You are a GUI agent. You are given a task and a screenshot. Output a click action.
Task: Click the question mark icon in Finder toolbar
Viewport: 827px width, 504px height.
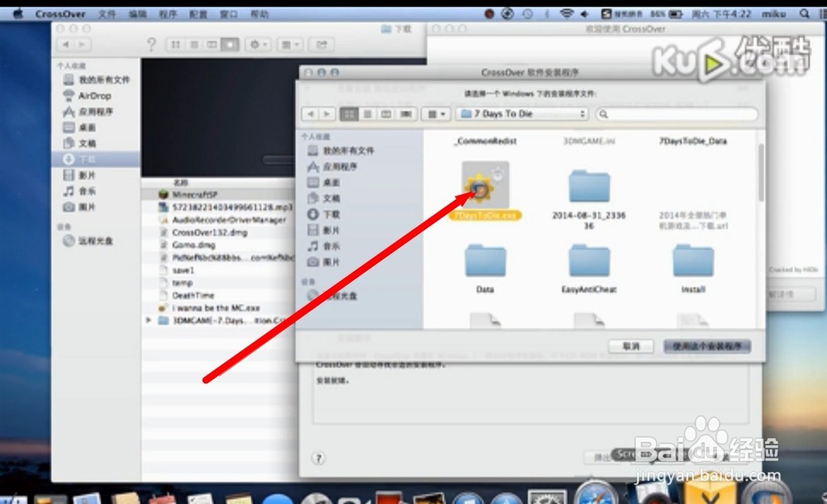click(x=151, y=45)
